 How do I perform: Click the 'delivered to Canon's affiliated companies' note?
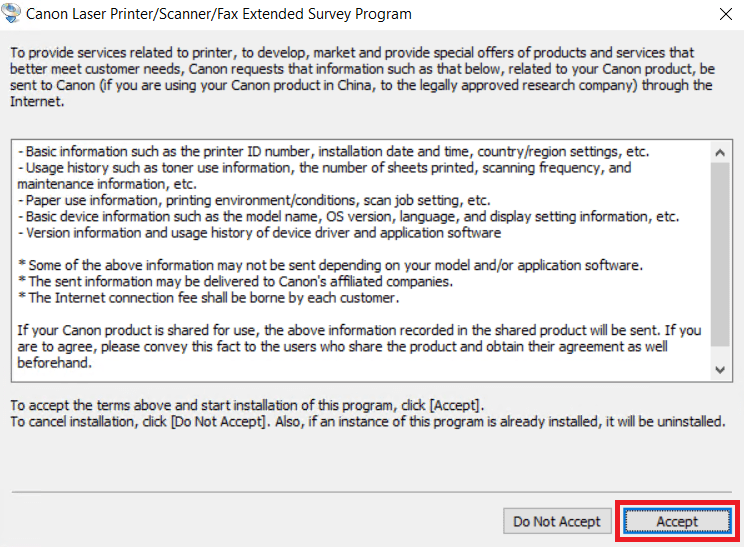[235, 282]
